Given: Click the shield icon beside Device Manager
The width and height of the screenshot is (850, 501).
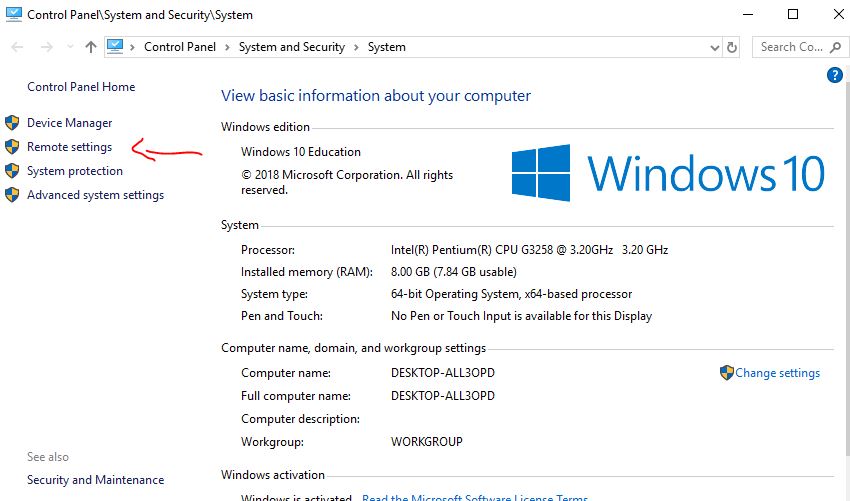Looking at the screenshot, I should [x=12, y=123].
